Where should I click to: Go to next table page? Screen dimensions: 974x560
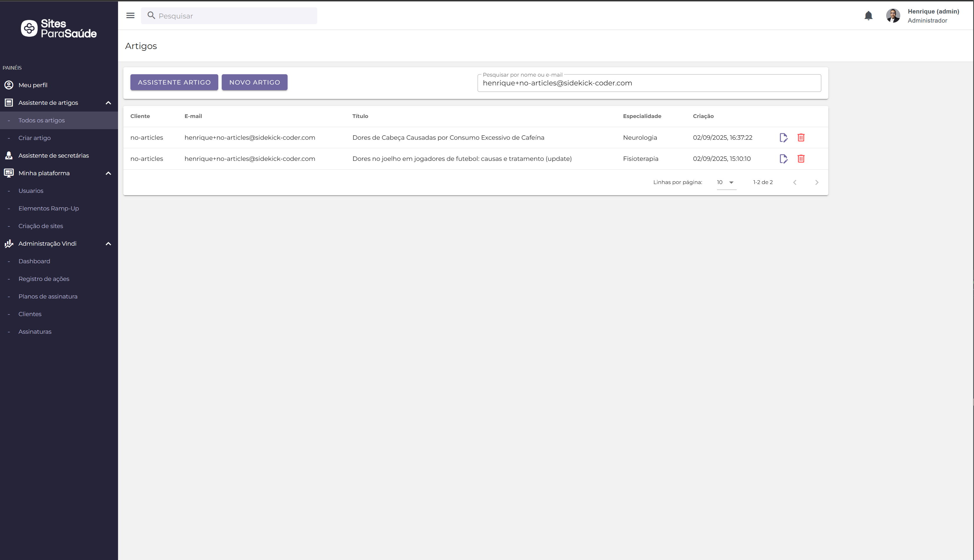coord(817,182)
